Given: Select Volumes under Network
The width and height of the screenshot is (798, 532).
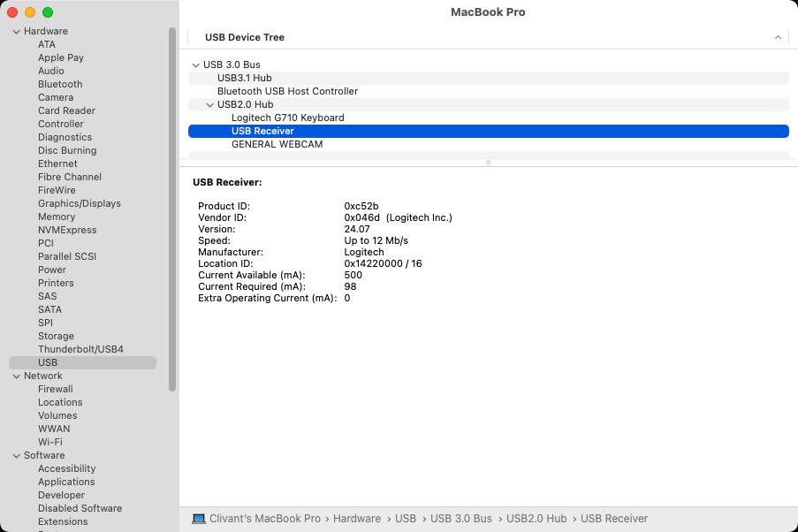Looking at the screenshot, I should click(57, 415).
